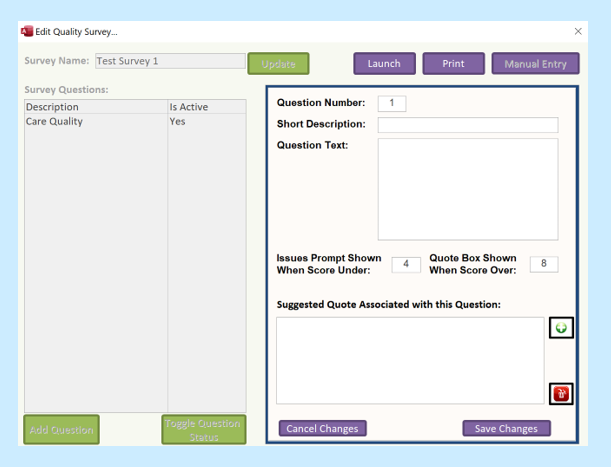
Task: Edit Issues Prompt score under value
Action: pos(406,264)
